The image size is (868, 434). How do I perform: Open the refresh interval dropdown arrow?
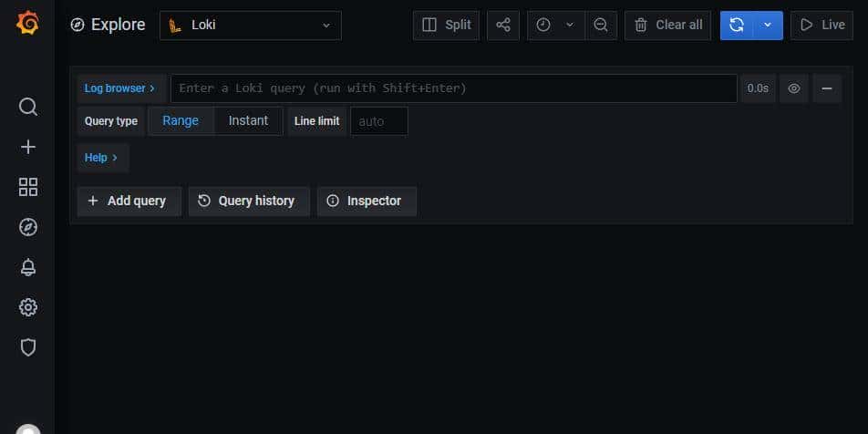[768, 26]
